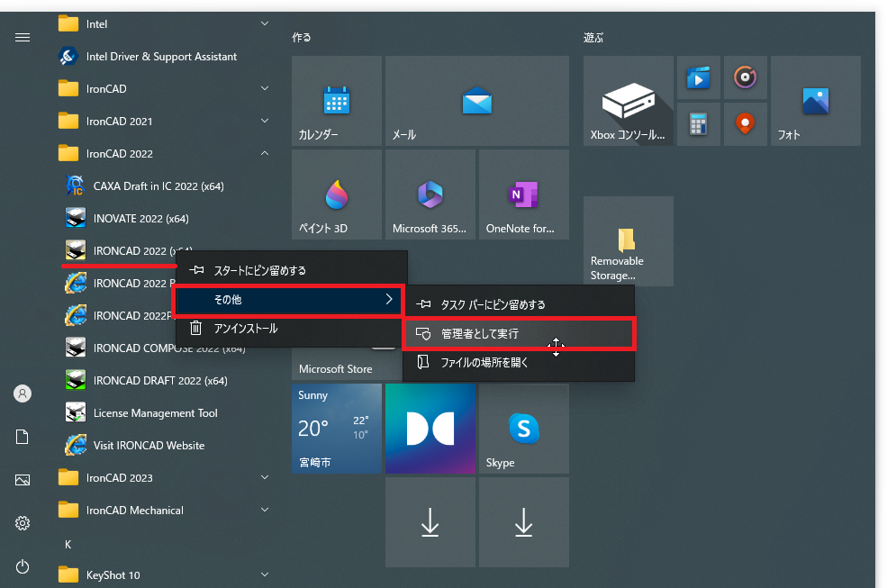This screenshot has height=588, width=887.
Task: Open the Removable Storage folder tile
Action: 629,241
